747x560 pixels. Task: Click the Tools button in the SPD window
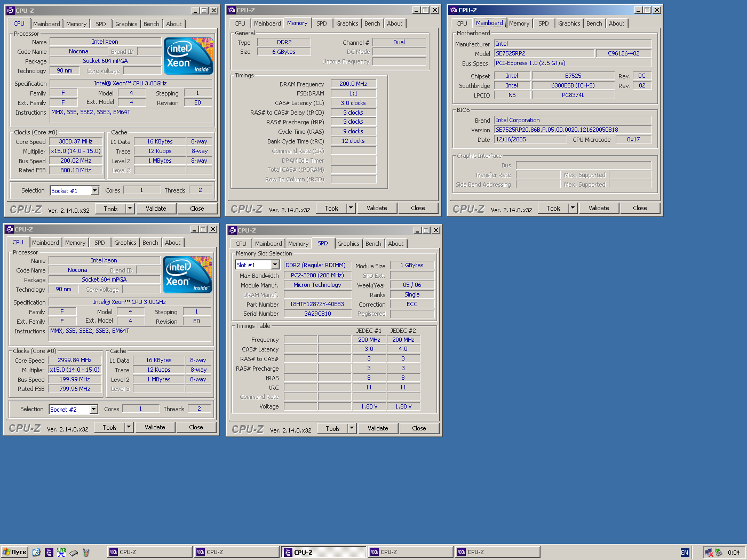[x=333, y=428]
